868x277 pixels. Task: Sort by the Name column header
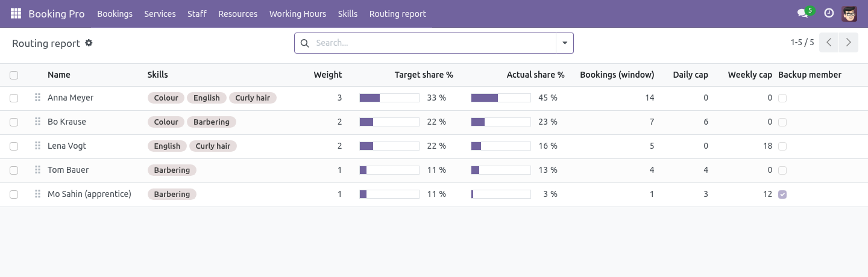coord(59,75)
